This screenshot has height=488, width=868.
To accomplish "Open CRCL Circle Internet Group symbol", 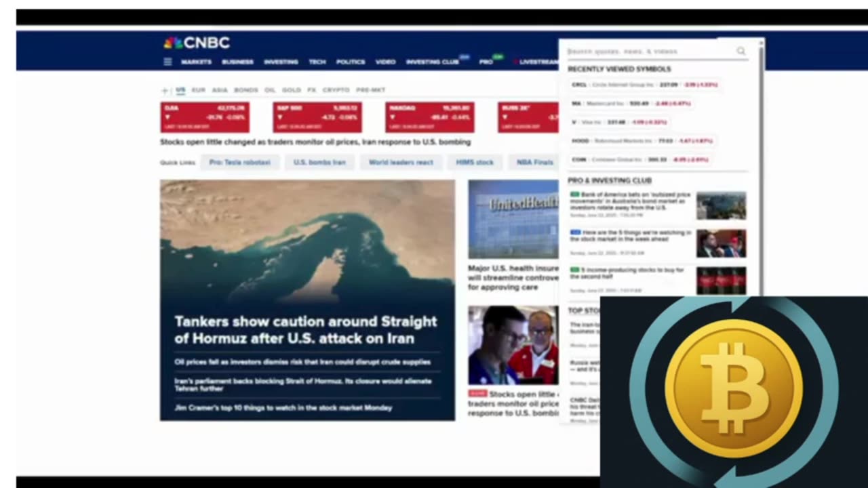I will (645, 85).
